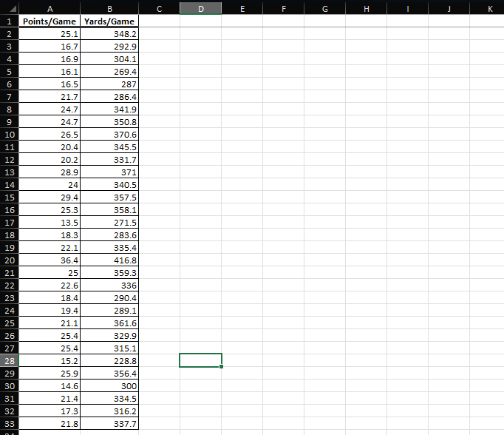
Task: Click cell containing 289.1
Action: [x=109, y=311]
